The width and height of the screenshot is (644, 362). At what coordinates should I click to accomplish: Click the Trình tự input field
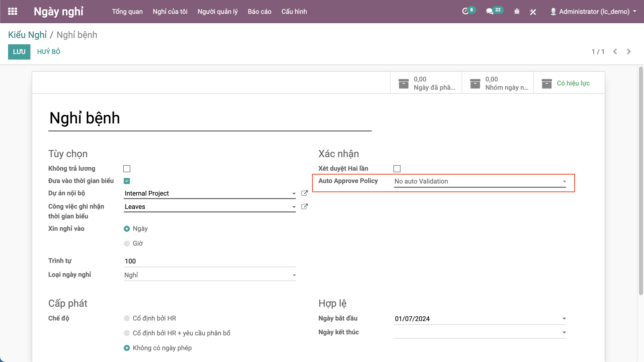(209, 261)
